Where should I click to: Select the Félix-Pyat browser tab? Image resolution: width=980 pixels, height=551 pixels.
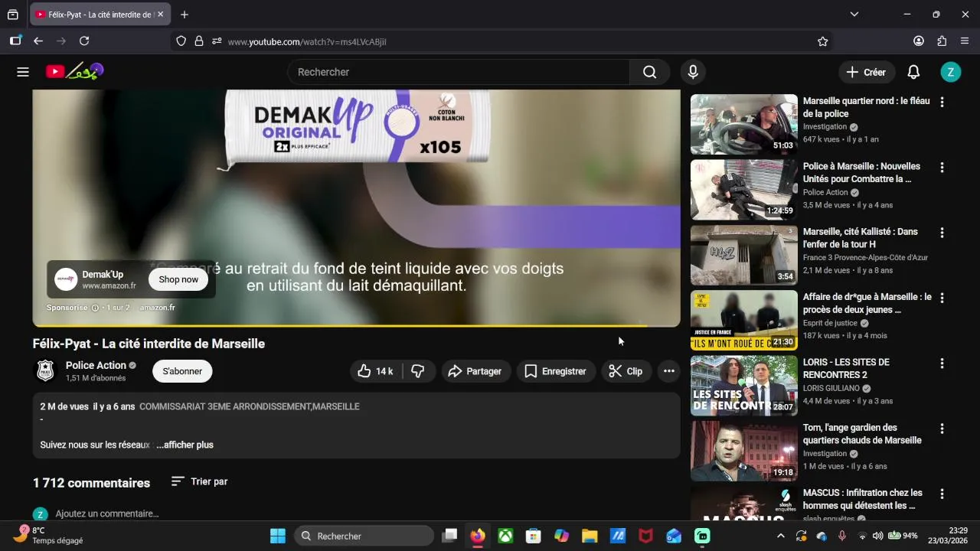(100, 15)
